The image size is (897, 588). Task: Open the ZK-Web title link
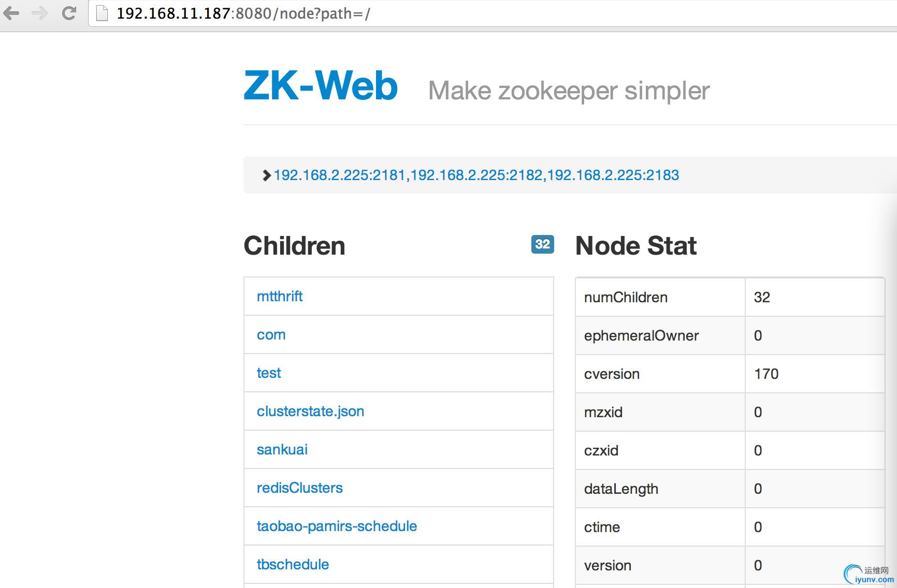(321, 85)
